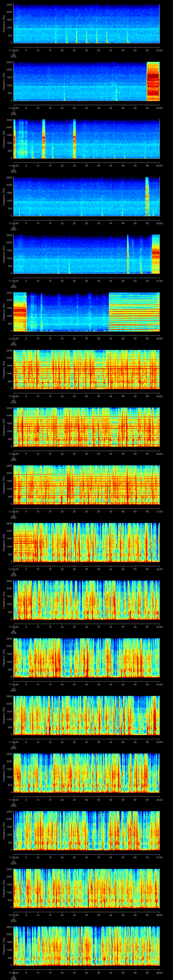The height and width of the screenshot is (980, 173).
Task: Click the 39:00 end time label
Action: tap(159, 972)
